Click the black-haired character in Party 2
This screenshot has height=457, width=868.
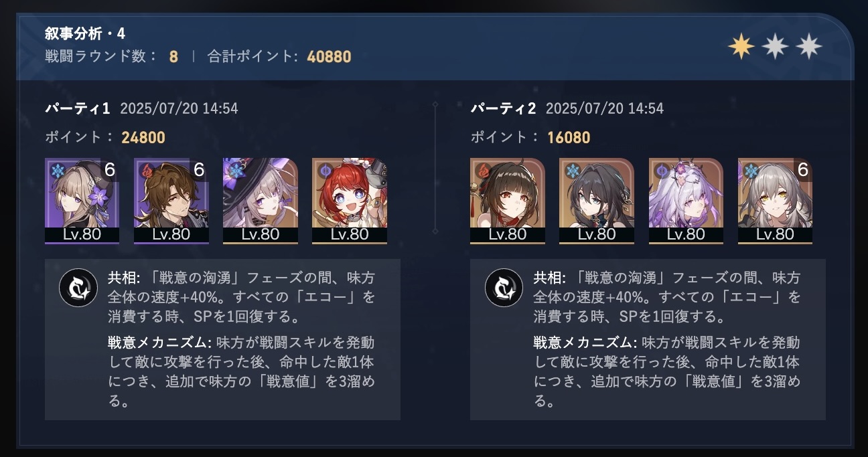coord(596,201)
